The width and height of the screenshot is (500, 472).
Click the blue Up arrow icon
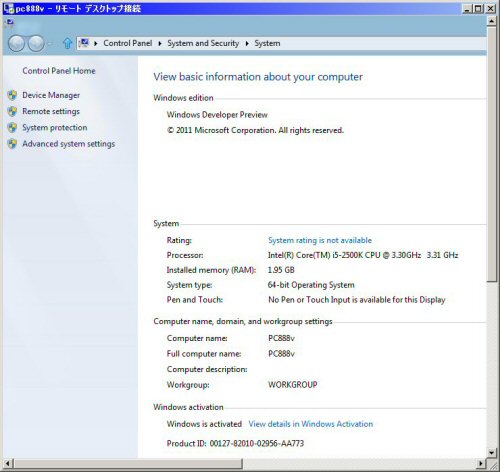(x=67, y=43)
